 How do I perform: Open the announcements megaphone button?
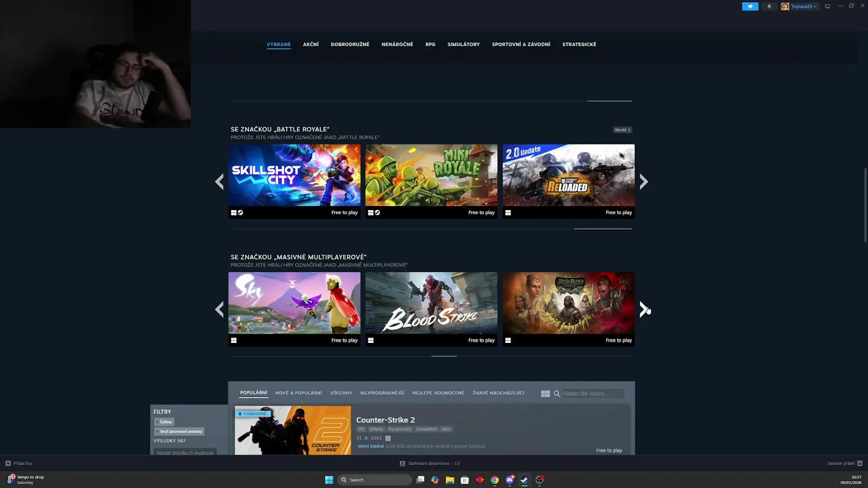click(x=750, y=6)
